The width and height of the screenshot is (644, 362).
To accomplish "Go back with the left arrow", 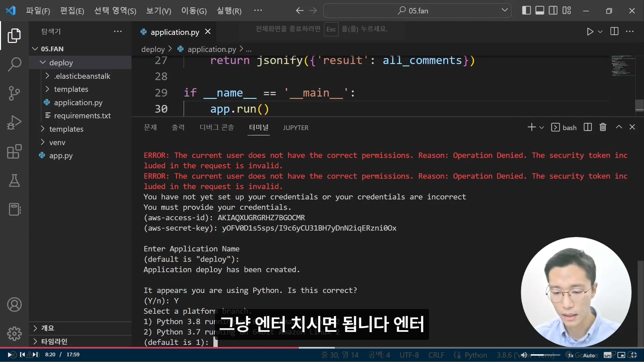I will 300,11.
